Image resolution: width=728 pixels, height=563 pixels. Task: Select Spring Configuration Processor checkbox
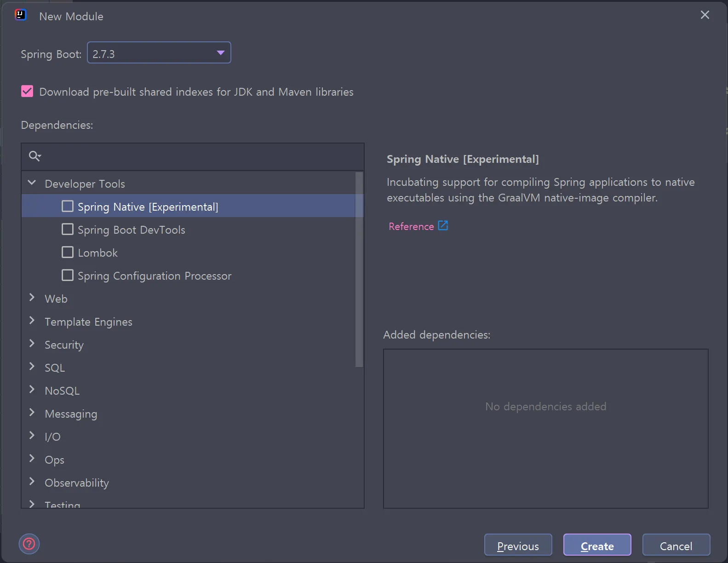[x=68, y=276]
